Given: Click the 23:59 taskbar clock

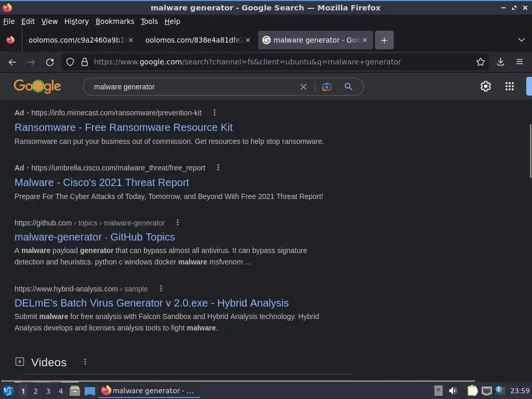Looking at the screenshot, I should pos(520,391).
